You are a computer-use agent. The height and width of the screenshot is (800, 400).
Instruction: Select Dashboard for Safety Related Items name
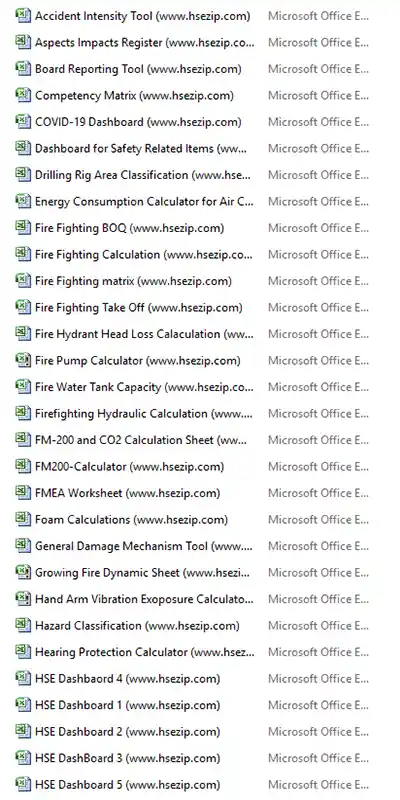tap(141, 148)
